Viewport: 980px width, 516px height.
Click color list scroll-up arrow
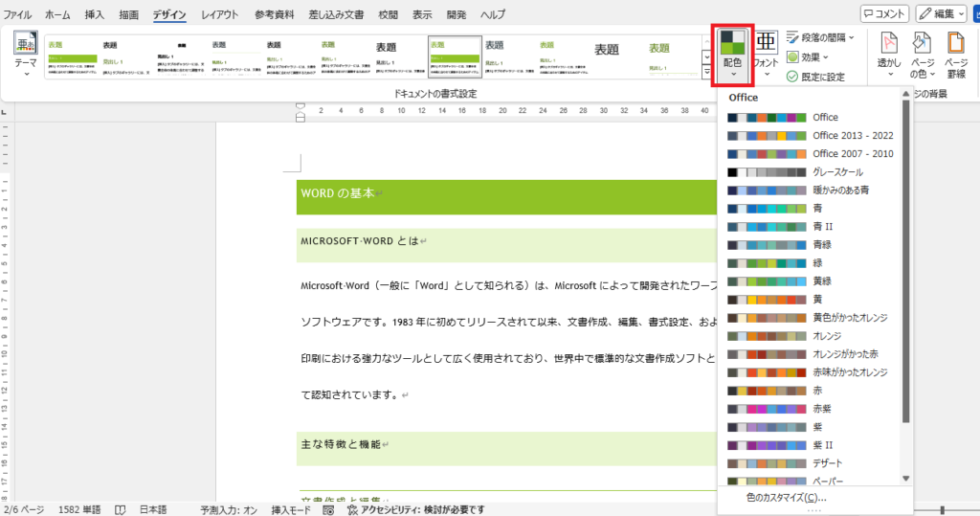tap(905, 94)
